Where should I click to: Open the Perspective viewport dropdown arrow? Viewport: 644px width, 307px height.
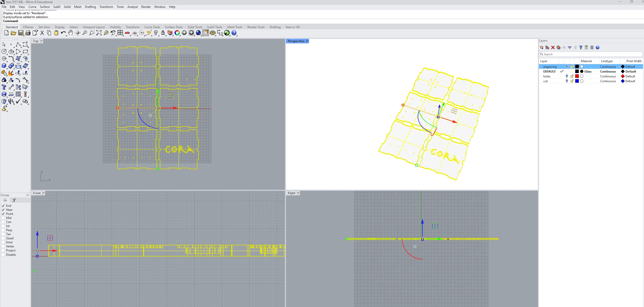[308, 41]
